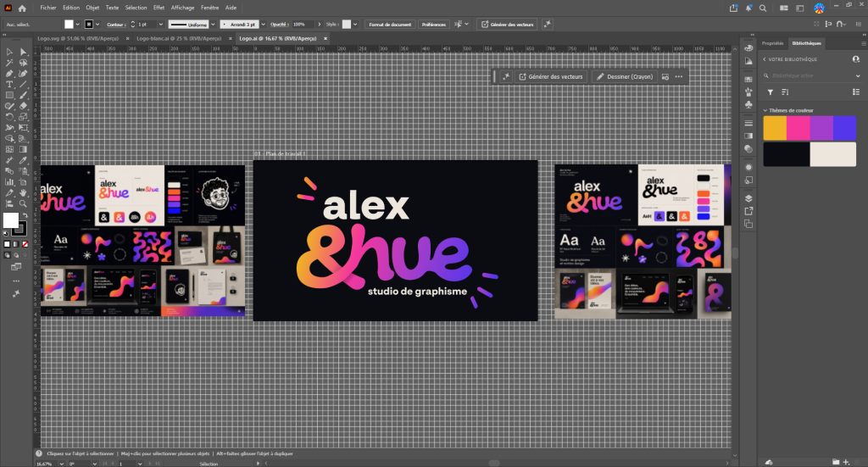Select the Zoom magnifier tool
Image resolution: width=868 pixels, height=467 pixels.
point(23,203)
